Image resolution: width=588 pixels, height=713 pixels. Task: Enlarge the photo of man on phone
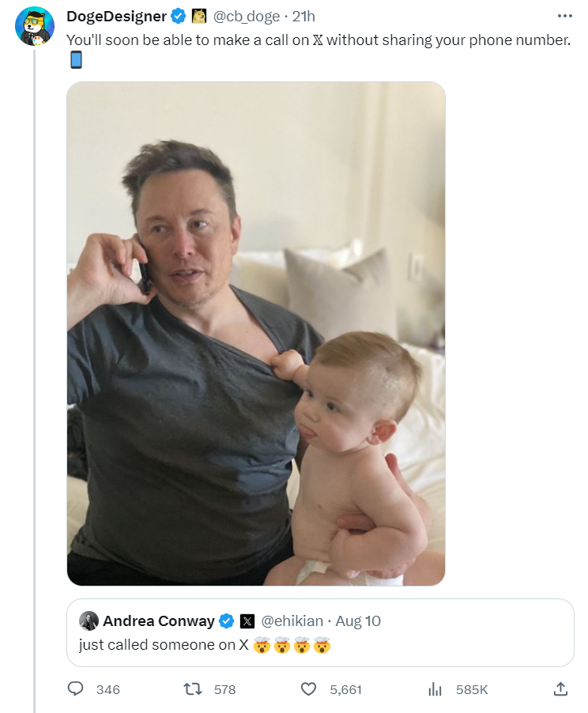(x=256, y=334)
